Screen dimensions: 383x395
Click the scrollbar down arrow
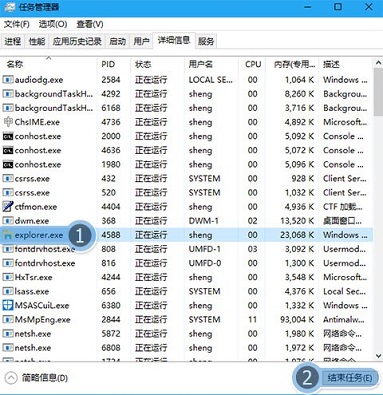pyautogui.click(x=378, y=356)
